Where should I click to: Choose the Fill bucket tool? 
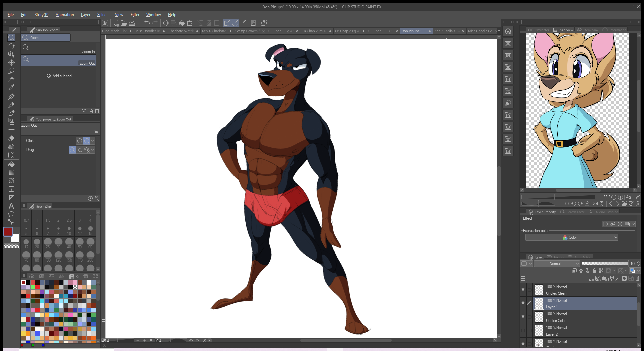[x=11, y=164]
